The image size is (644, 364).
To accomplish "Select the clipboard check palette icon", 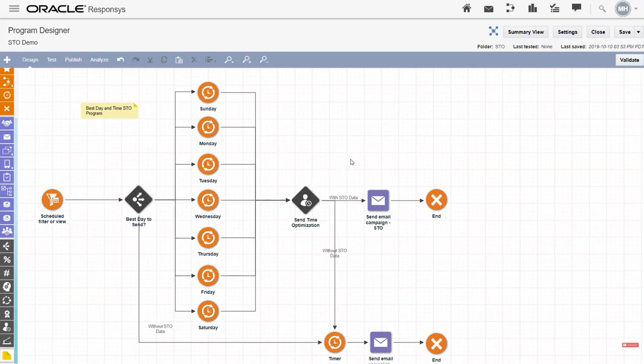I will 7,177.
